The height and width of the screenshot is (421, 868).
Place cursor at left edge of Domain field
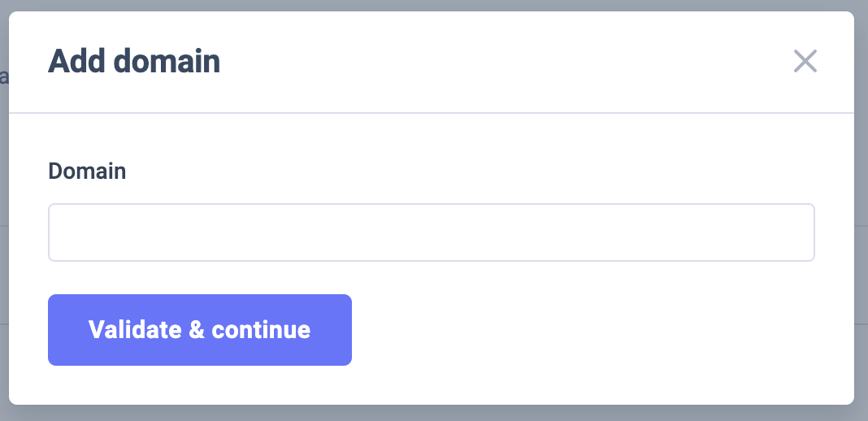[57, 232]
